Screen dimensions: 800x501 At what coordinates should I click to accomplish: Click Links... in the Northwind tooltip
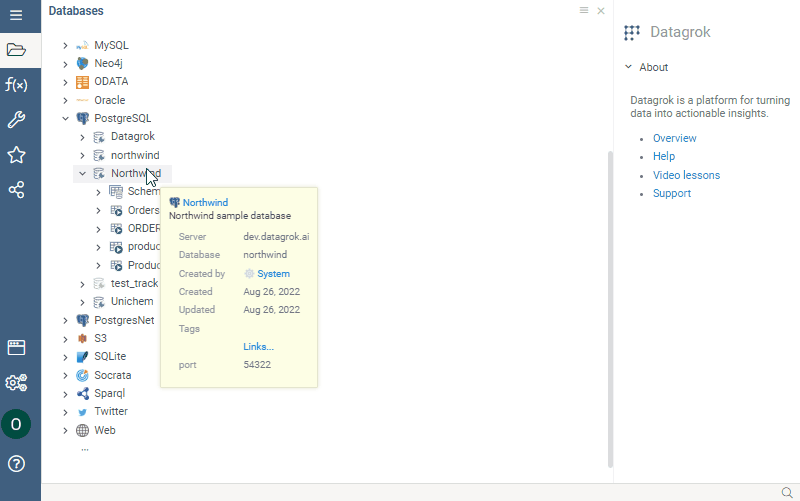[258, 346]
